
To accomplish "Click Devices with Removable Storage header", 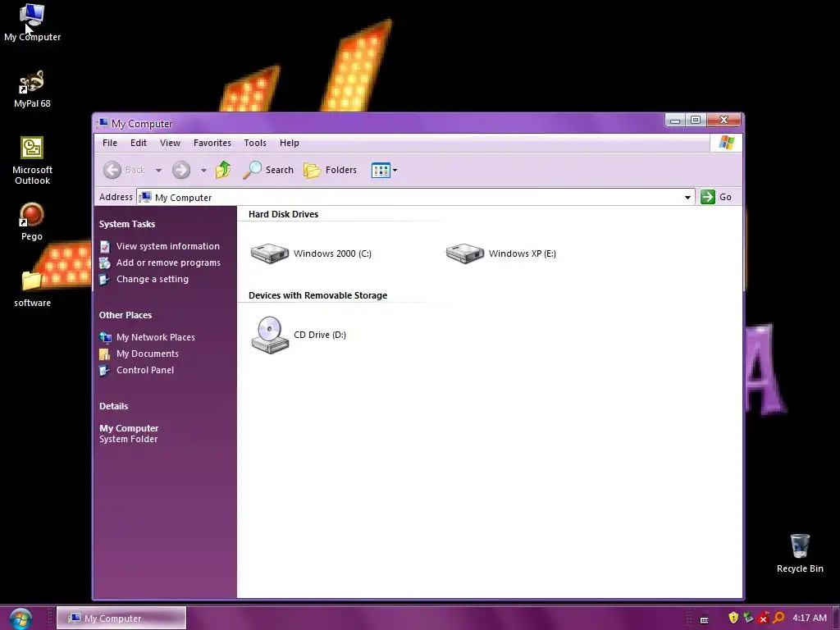I will coord(317,295).
